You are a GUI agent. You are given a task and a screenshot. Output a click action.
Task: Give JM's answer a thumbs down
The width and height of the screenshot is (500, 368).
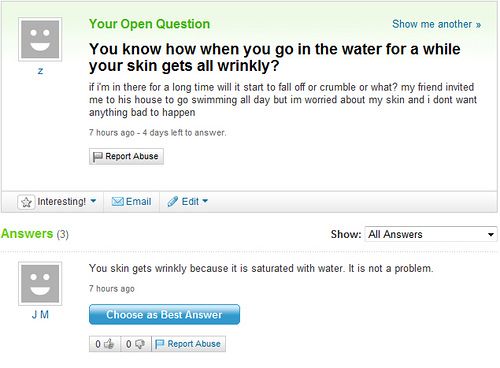coord(140,344)
